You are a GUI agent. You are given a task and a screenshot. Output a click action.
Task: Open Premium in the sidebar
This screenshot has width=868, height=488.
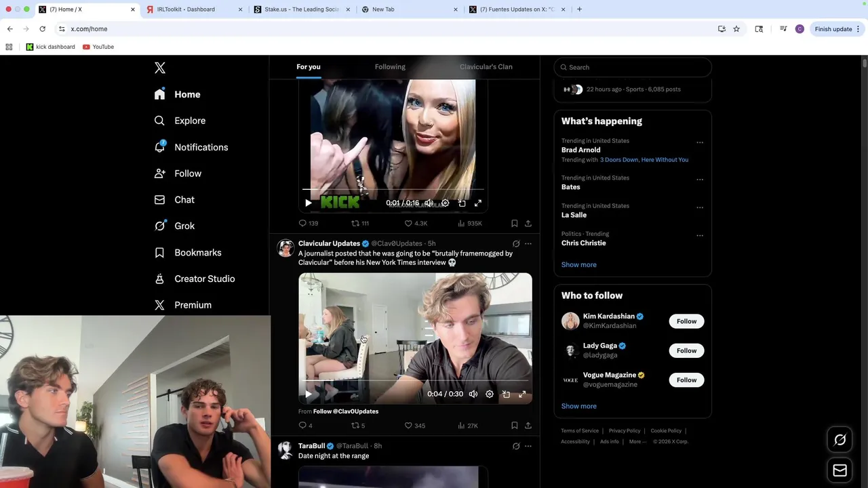pos(182,305)
